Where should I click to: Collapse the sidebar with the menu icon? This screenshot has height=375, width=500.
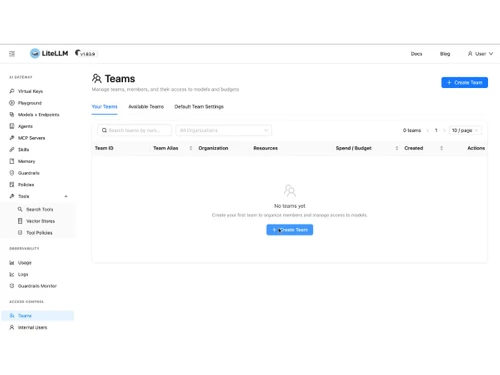[x=12, y=54]
